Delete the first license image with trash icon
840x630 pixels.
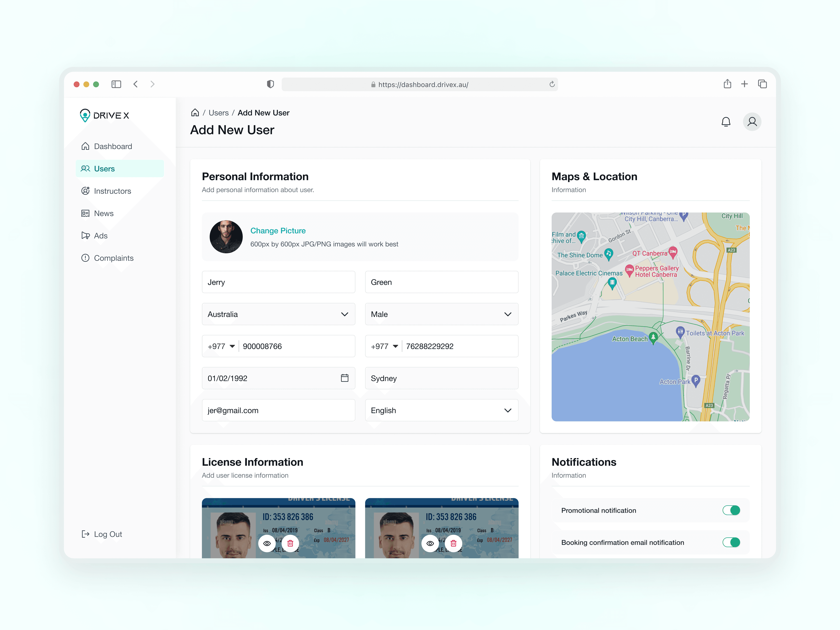(290, 543)
